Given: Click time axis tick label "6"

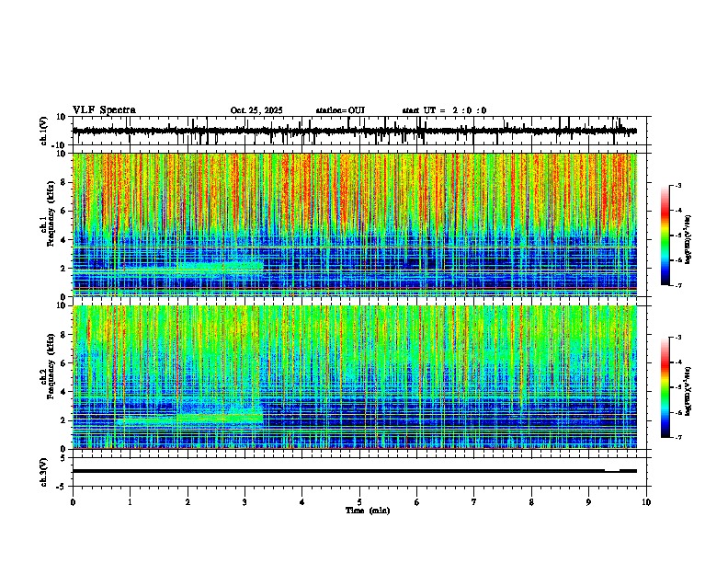Looking at the screenshot, I should point(417,502).
